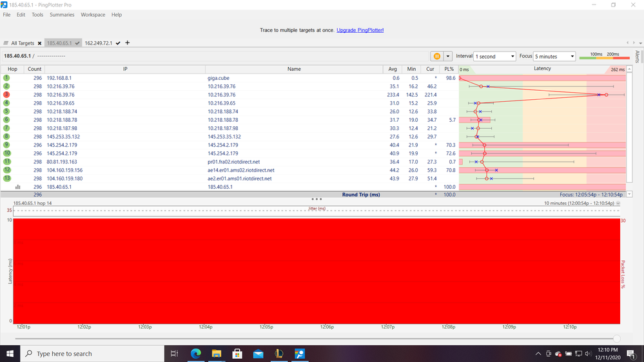This screenshot has height=362, width=644.
Task: Open the Windows Start menu
Action: (x=10, y=354)
